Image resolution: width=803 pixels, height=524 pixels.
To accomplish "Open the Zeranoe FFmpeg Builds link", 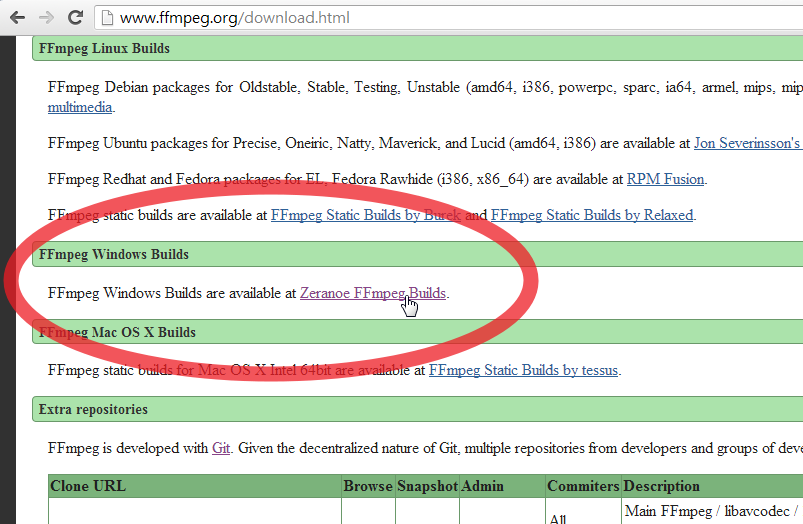I will tap(373, 293).
